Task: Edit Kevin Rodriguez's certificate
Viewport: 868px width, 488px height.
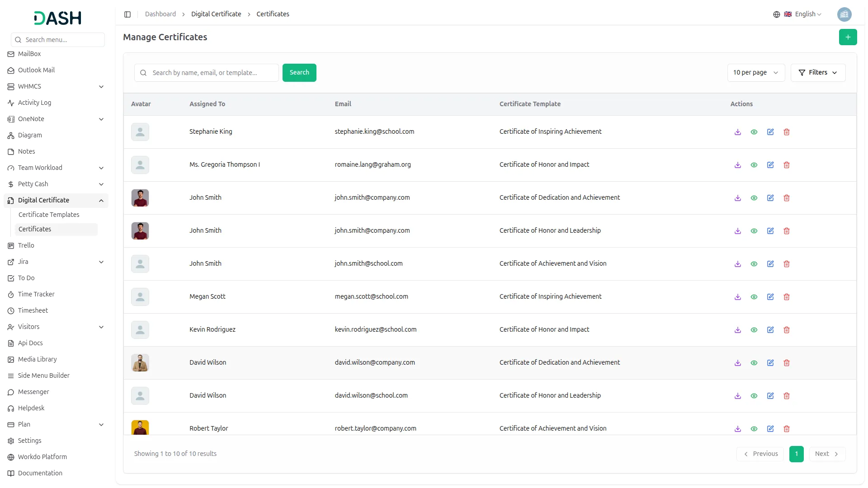Action: [770, 330]
